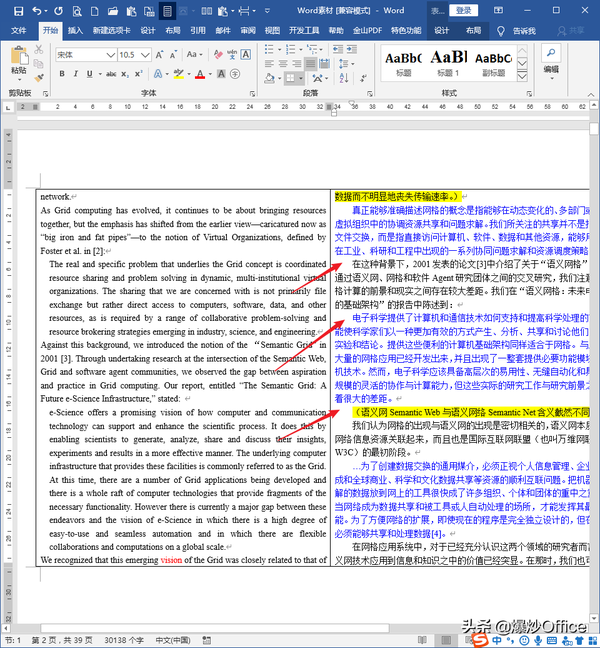Open the Font dialog launcher
Viewport: 600px width, 648px height.
(252, 94)
